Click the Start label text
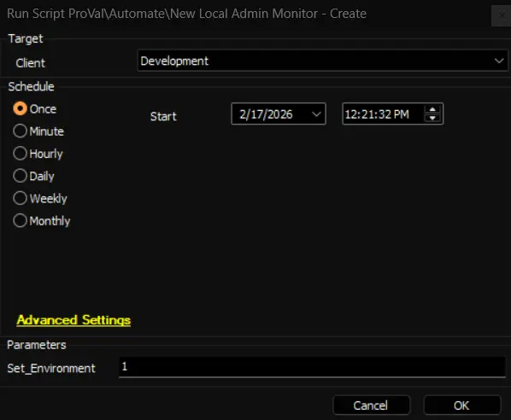The image size is (511, 420). (x=163, y=116)
